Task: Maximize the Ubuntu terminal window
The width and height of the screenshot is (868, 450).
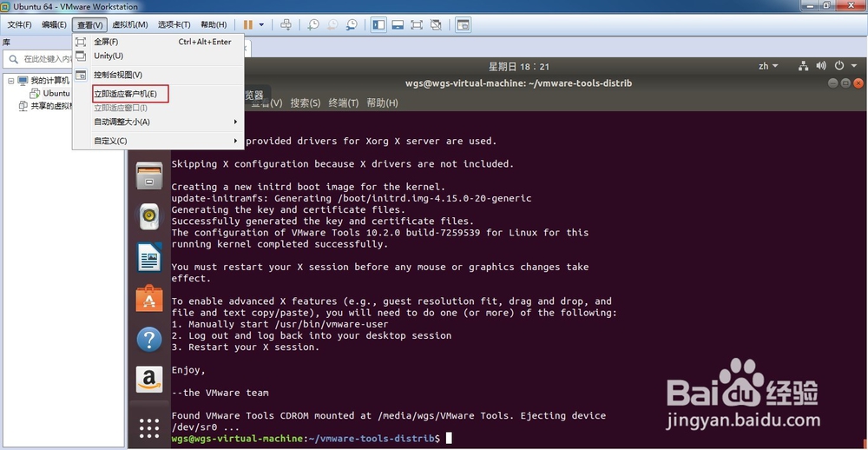Action: click(x=845, y=83)
